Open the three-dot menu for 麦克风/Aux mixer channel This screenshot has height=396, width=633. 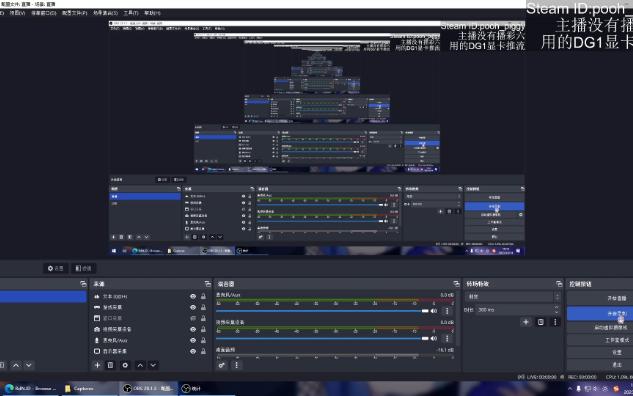coord(447,311)
